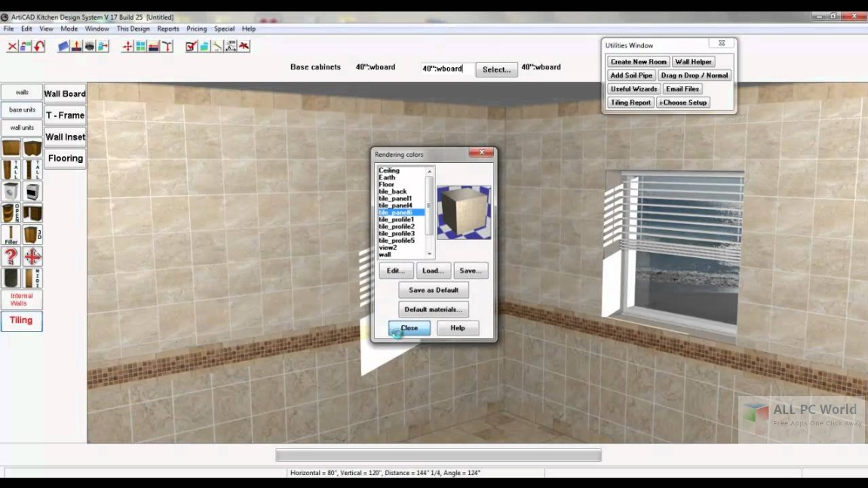Click the teal open folder toolbar icon
Screen dimensions: 868x488
204,47
